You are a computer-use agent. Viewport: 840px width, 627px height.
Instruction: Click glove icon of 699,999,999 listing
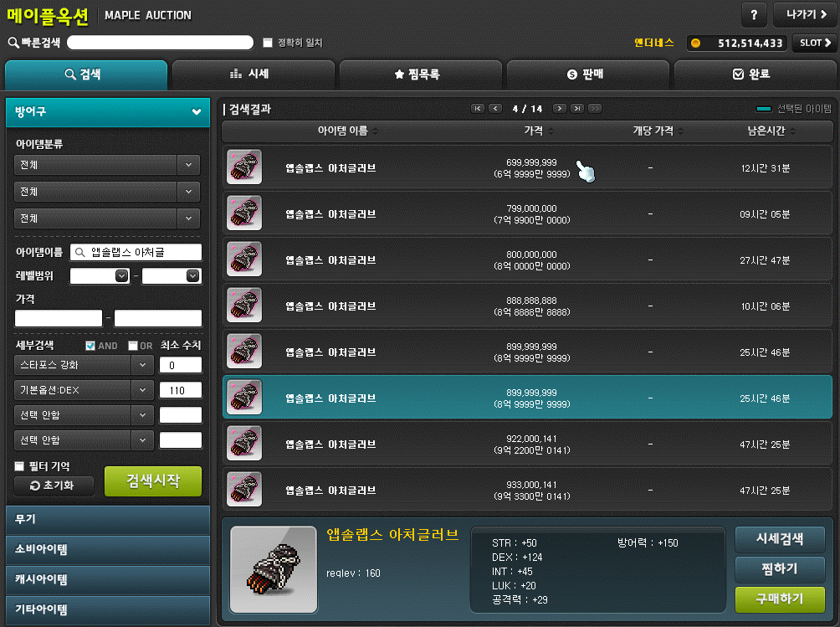tap(244, 167)
